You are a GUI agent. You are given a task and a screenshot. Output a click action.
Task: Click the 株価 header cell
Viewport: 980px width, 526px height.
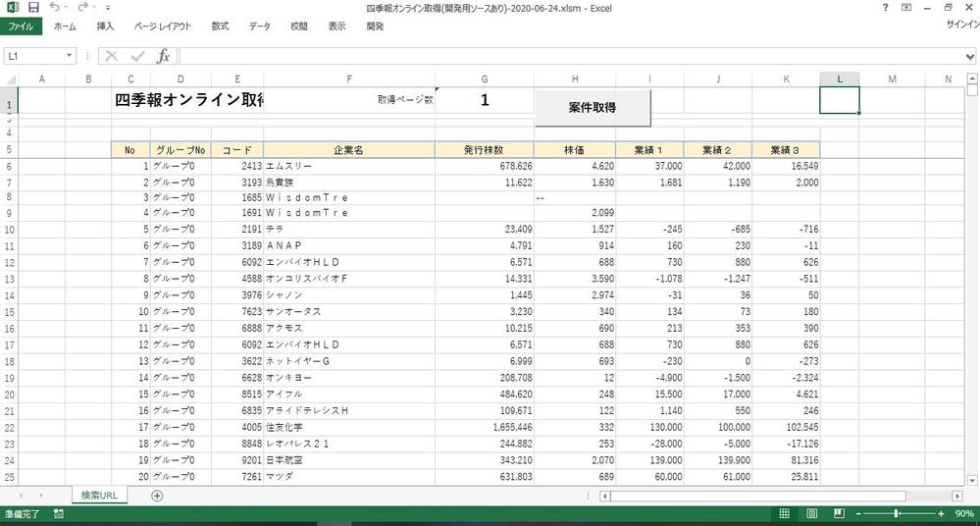(x=575, y=150)
